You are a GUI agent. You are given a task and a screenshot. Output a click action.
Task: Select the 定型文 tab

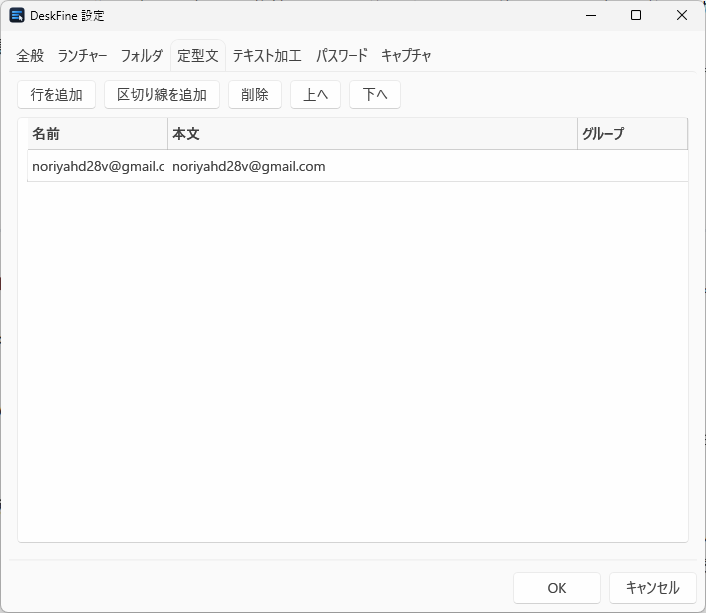pyautogui.click(x=198, y=56)
